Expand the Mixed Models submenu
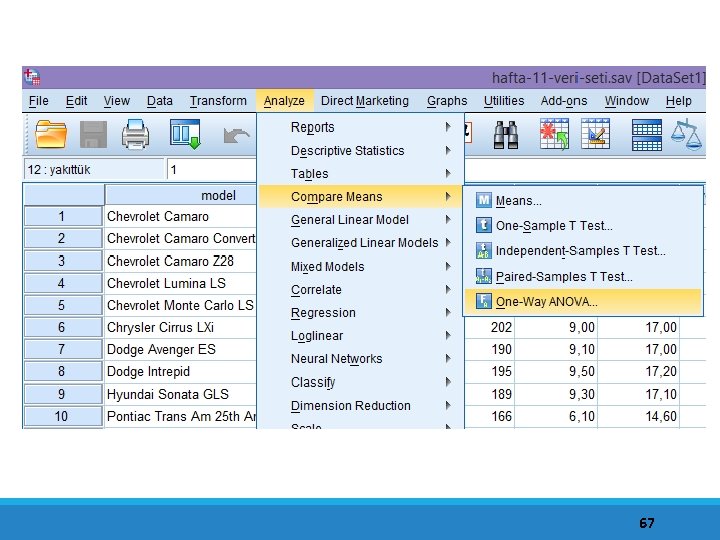Screen dimensions: 720x540 (360, 267)
